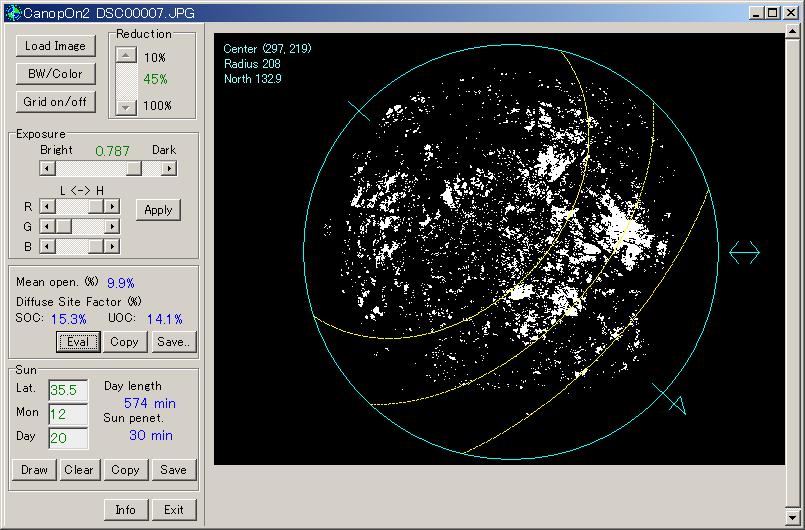Click the B channel left arrow
Viewport: 805px width, 530px height.
click(x=47, y=247)
